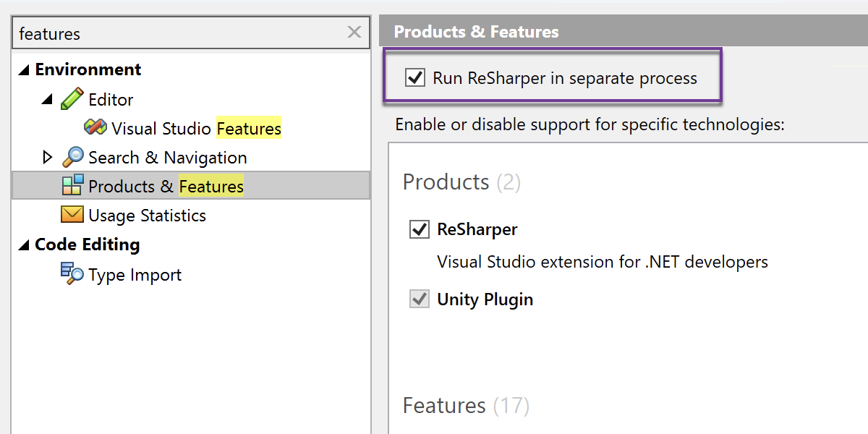This screenshot has width=868, height=434.
Task: Clear the search box with the X icon
Action: [x=354, y=32]
